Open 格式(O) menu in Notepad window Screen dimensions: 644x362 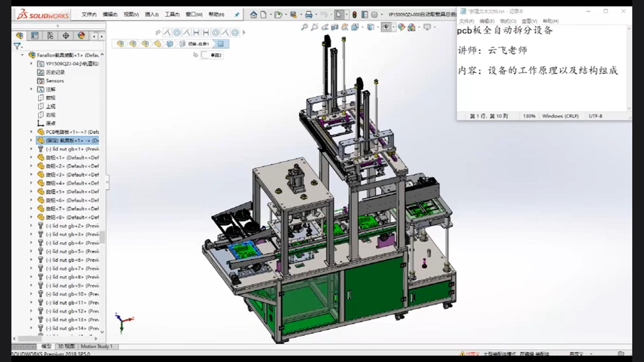[508, 21]
